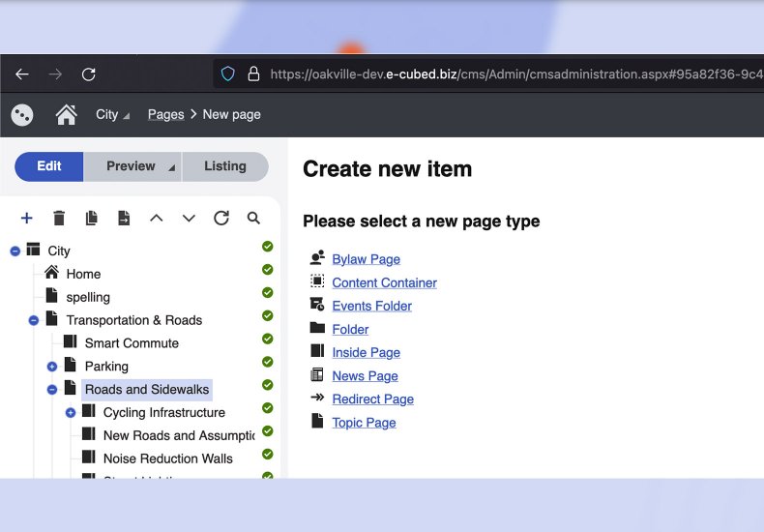
Task: Go to the dashboard home icon
Action: (66, 115)
